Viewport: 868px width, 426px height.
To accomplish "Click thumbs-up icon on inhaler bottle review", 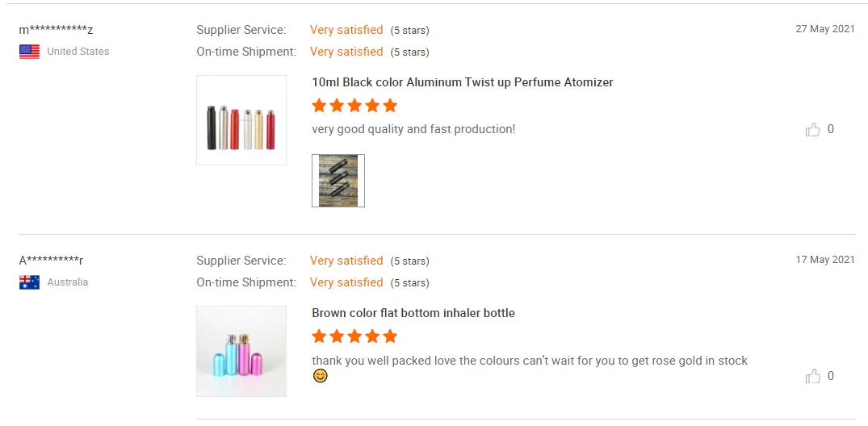I will [x=812, y=377].
